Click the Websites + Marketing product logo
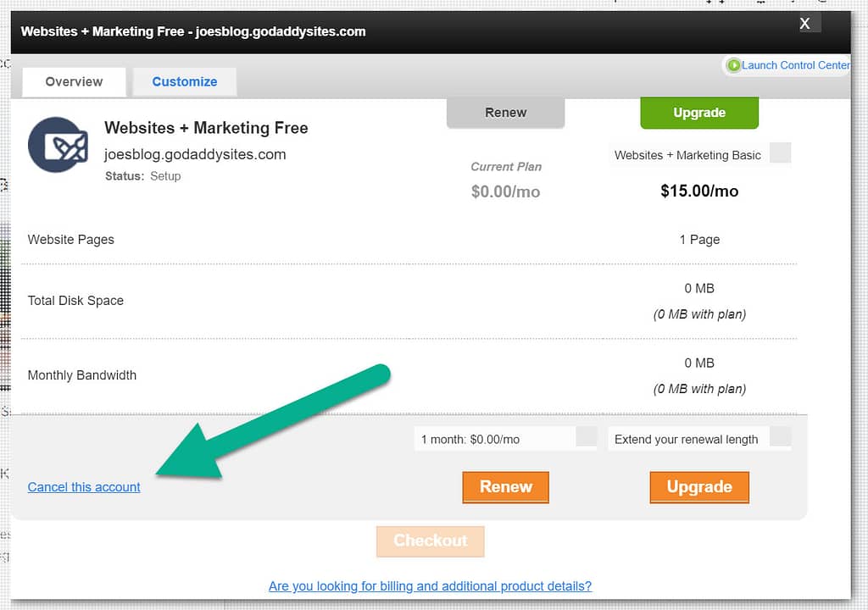Image resolution: width=868 pixels, height=610 pixels. [x=58, y=145]
